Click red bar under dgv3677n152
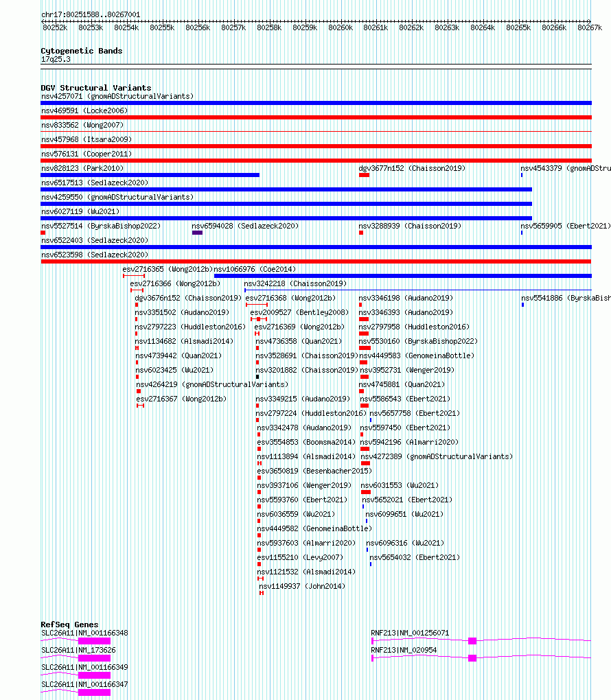Image resolution: width=611 pixels, height=700 pixels. (x=364, y=175)
